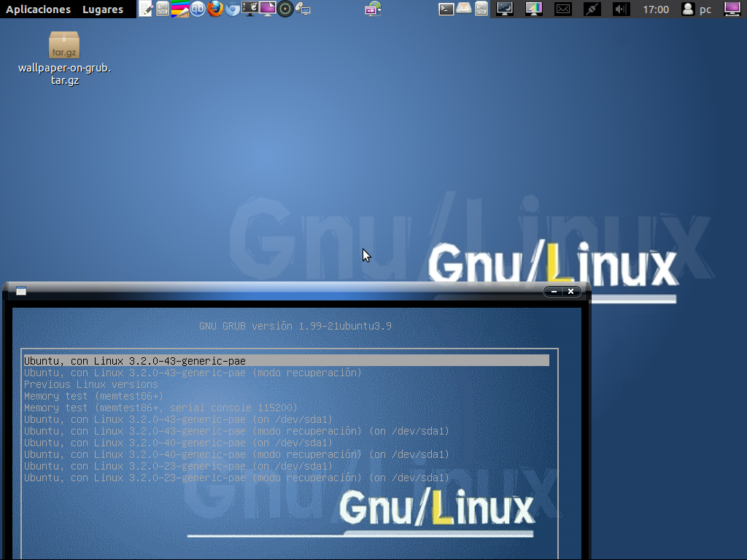The width and height of the screenshot is (747, 560).
Task: Minimize the GRUB preview window
Action: click(x=554, y=292)
